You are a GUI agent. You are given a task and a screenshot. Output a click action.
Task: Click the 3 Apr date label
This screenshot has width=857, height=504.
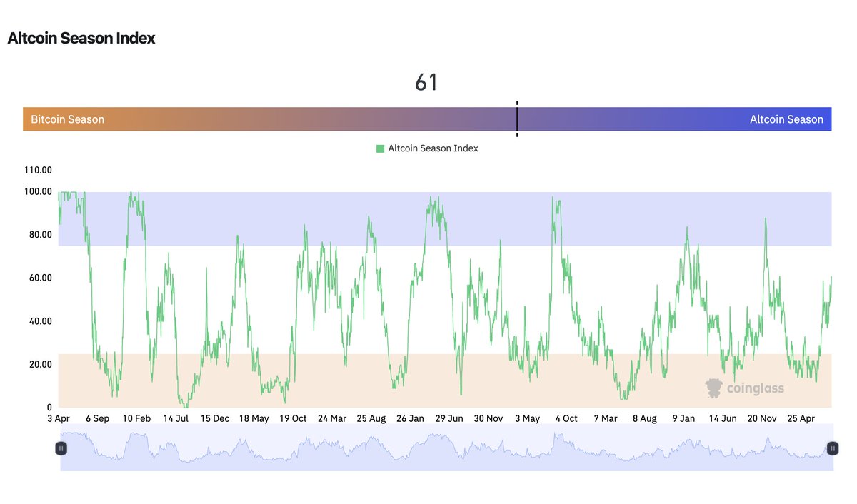pos(58,419)
